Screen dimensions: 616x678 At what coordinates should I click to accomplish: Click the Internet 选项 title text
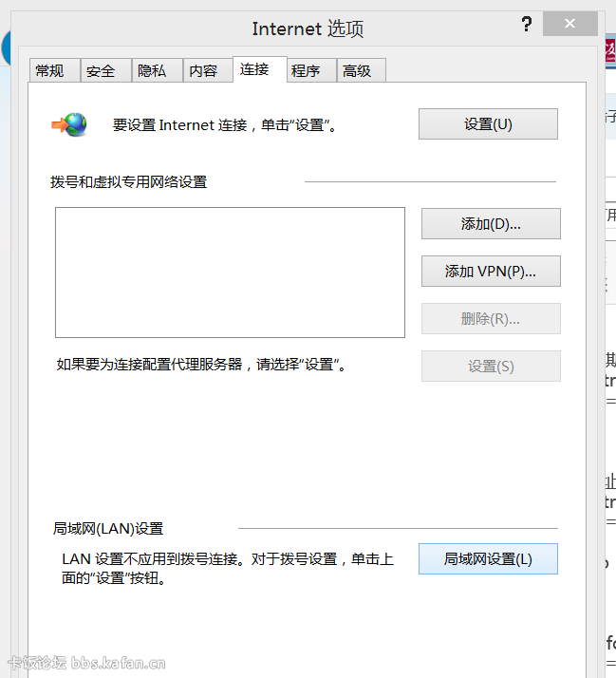[x=308, y=29]
